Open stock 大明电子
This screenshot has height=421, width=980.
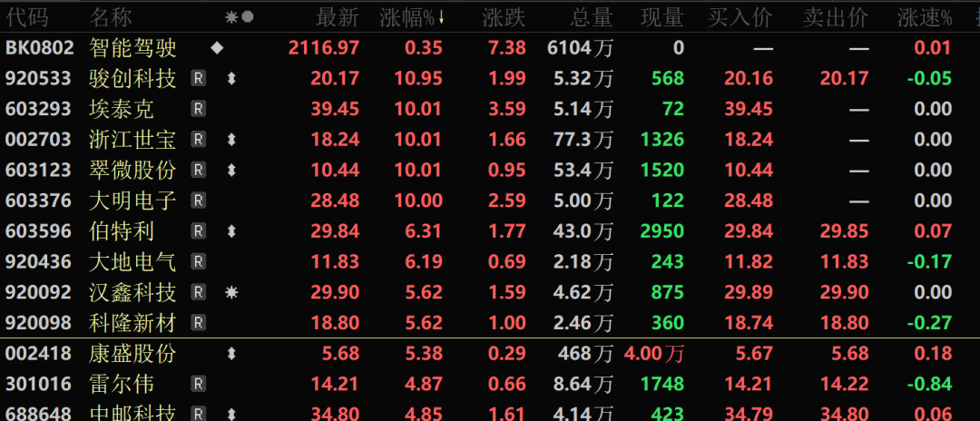pos(132,201)
